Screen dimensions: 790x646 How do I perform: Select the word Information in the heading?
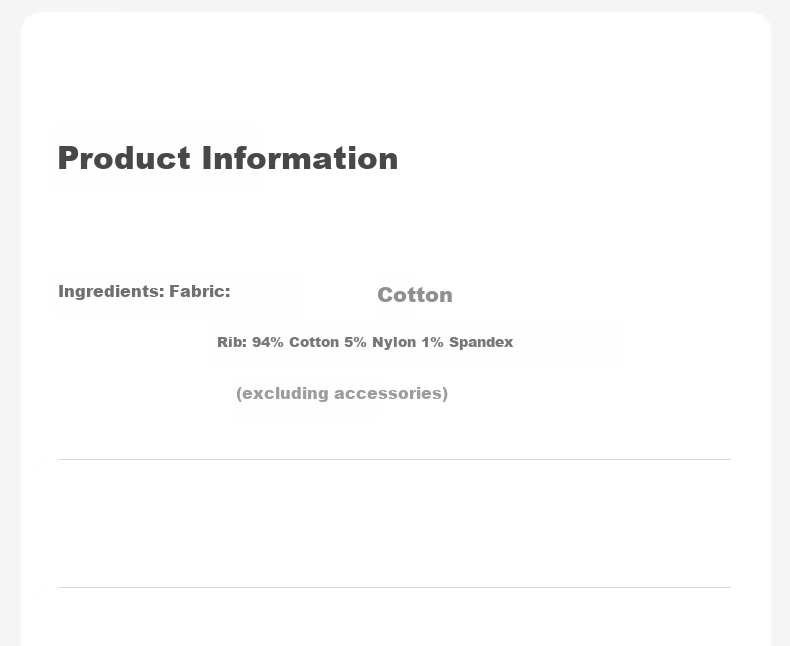click(x=300, y=158)
